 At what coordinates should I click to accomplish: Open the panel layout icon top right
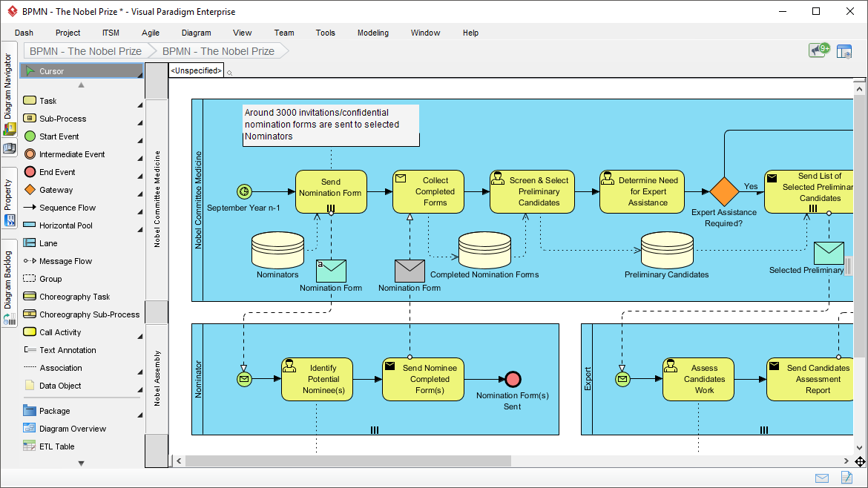(x=844, y=51)
